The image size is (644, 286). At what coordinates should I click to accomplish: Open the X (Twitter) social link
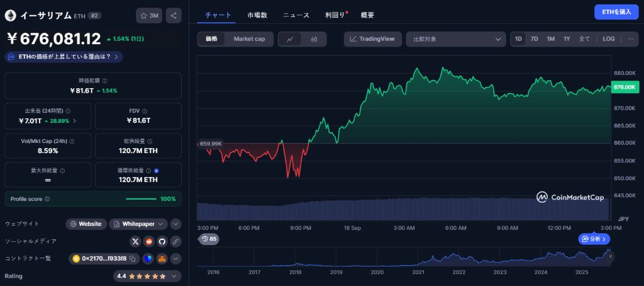click(x=135, y=241)
